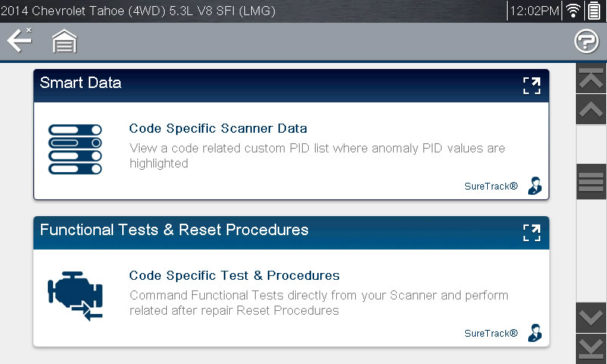
Task: Jump to bottom of list
Action: click(x=591, y=349)
